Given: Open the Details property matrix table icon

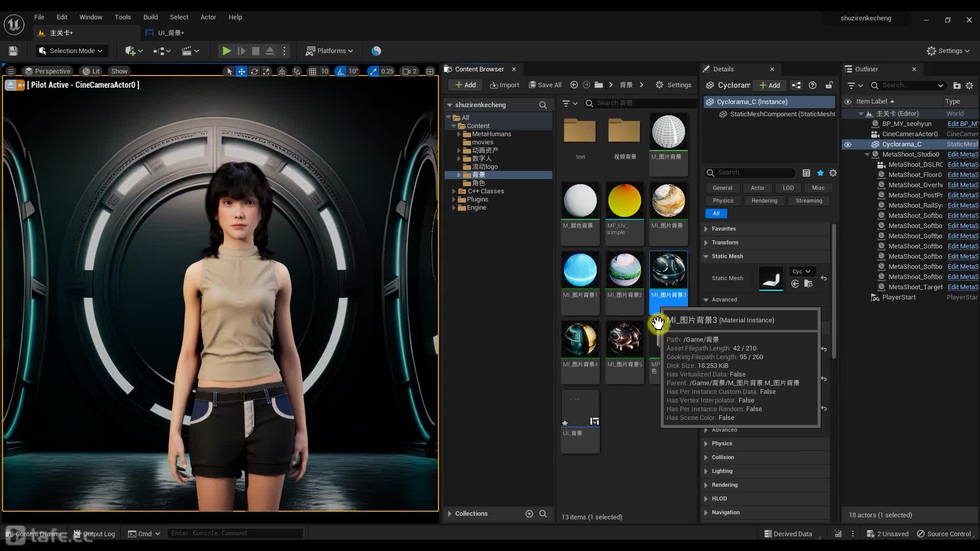Looking at the screenshot, I should (x=806, y=173).
